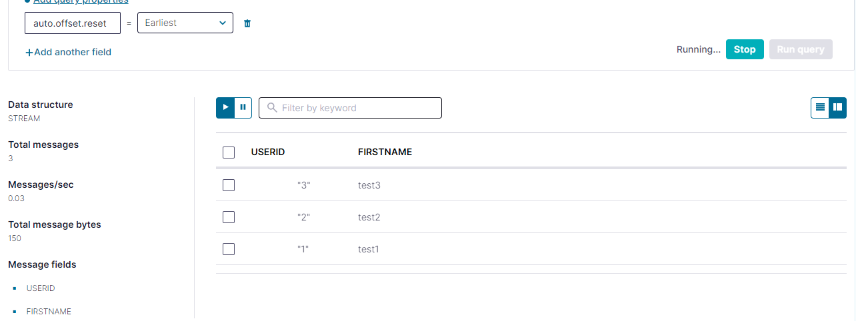Open the Earliest offset dropdown
The width and height of the screenshot is (868, 321).
point(185,23)
